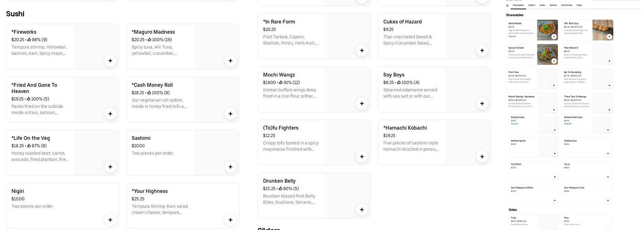Open the Soft Drinks tab
This screenshot has height=230, width=644.
click(567, 5)
